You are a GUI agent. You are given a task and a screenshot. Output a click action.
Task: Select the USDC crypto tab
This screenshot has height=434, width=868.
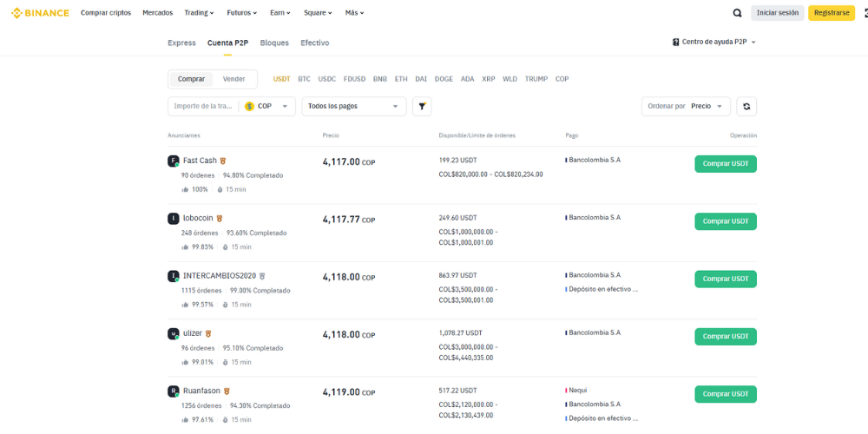[x=327, y=79]
